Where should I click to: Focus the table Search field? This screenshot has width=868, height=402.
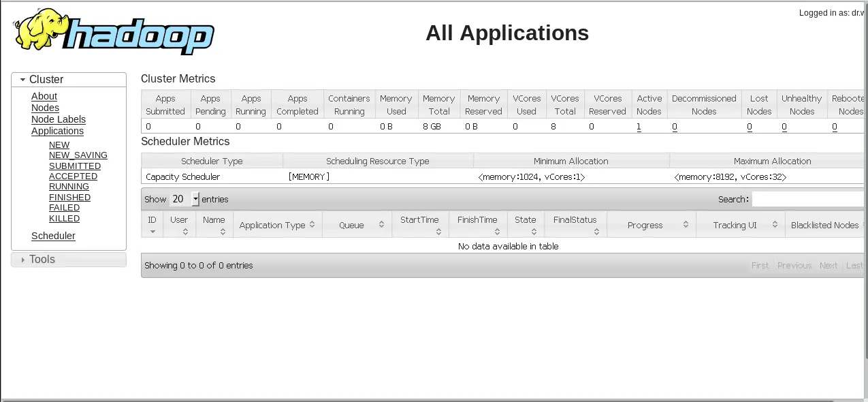(x=808, y=199)
